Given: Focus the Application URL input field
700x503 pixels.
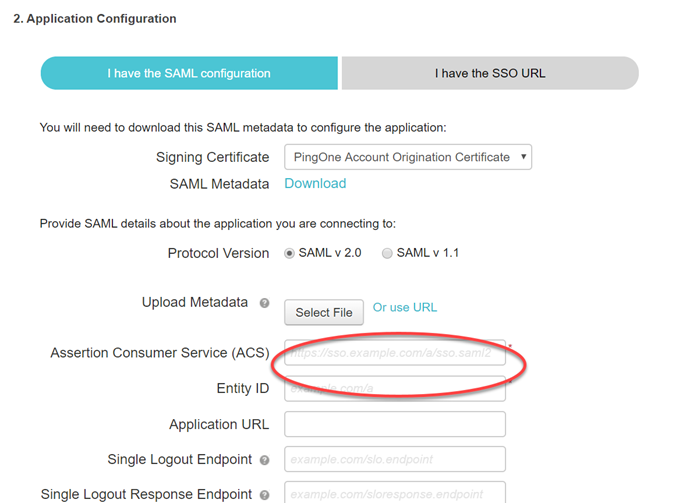Looking at the screenshot, I should pos(395,424).
